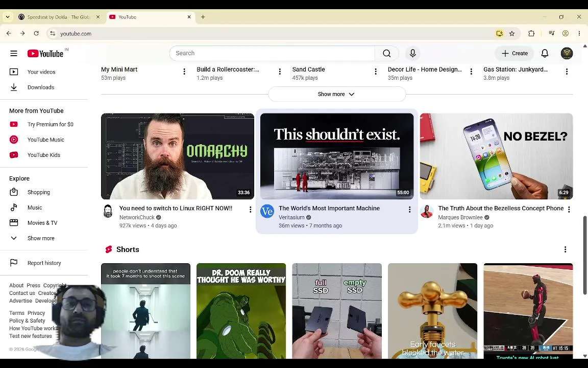Open options for My Mini Mart
This screenshot has width=588, height=368.
pos(184,72)
